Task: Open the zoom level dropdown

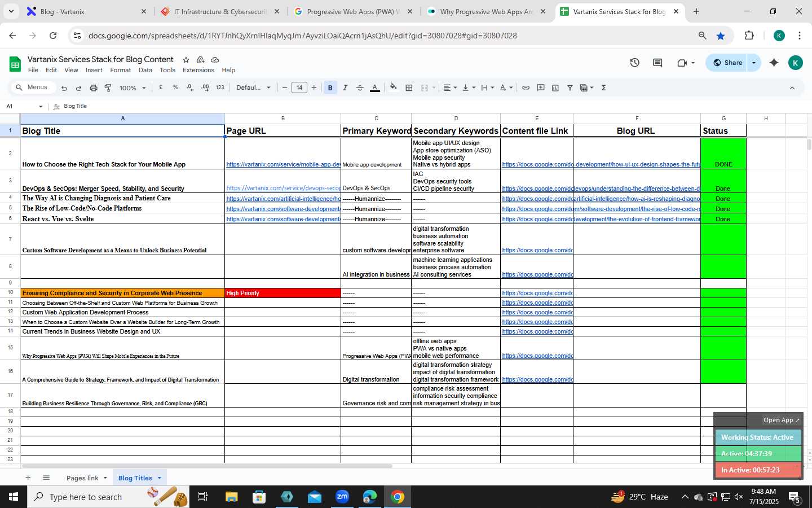Action: coord(133,88)
